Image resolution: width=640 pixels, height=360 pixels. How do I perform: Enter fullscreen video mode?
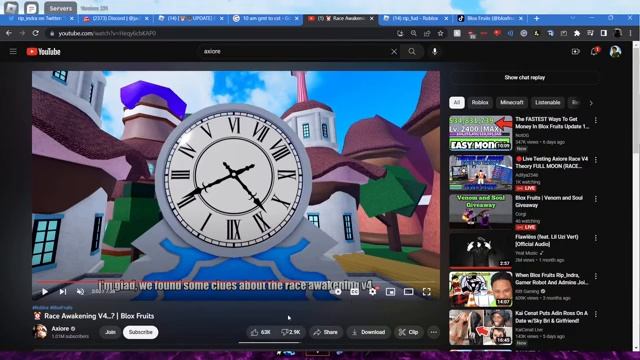pos(427,291)
